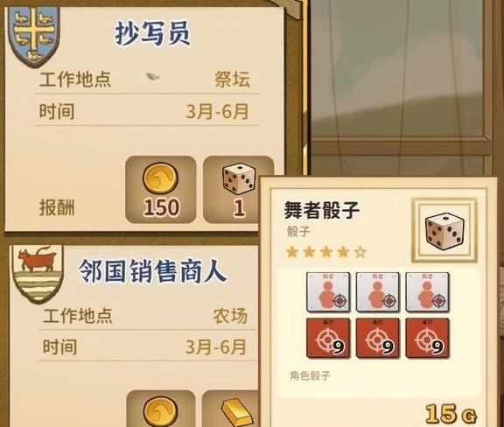The width and height of the screenshot is (504, 427).
Task: Select the middle white dancer dice face
Action: [x=378, y=292]
